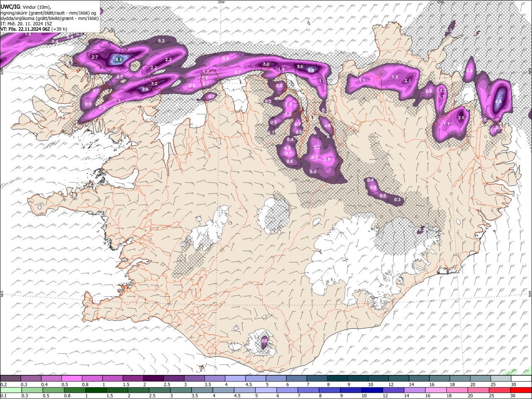Click the 1.8 value at the upper-left edge
Viewport: 532px width, 399px height.
point(28,34)
